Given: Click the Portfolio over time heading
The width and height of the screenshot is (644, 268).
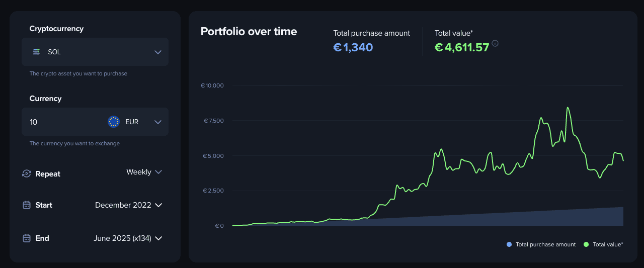Looking at the screenshot, I should point(249,32).
